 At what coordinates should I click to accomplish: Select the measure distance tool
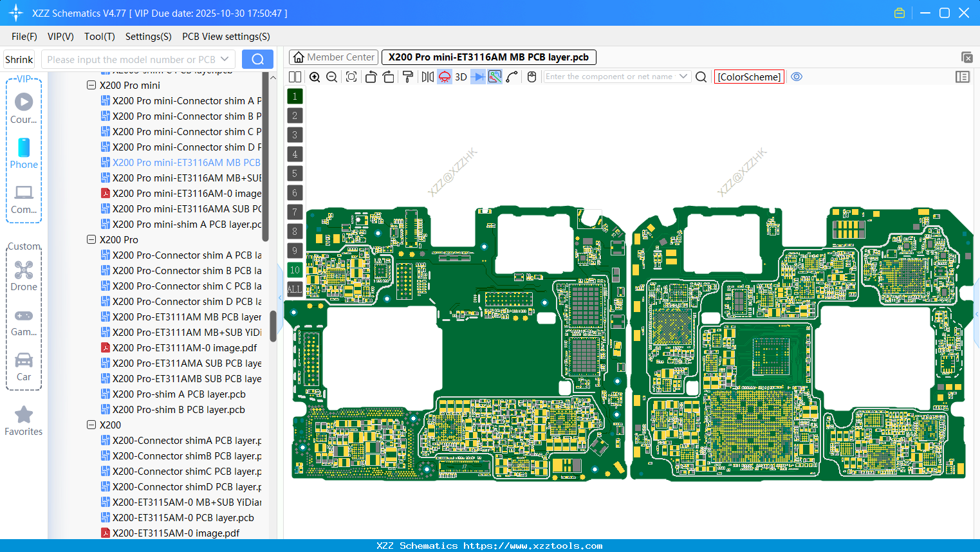(512, 77)
